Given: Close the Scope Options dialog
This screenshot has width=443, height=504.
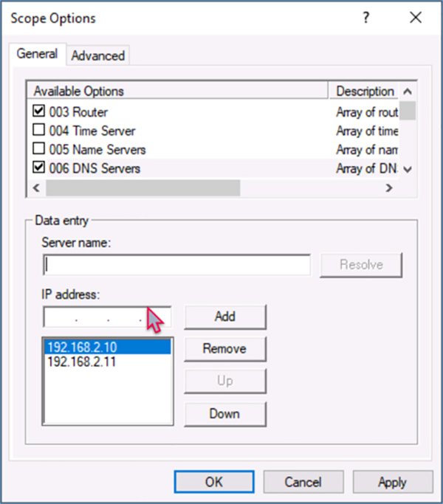Looking at the screenshot, I should [x=415, y=18].
